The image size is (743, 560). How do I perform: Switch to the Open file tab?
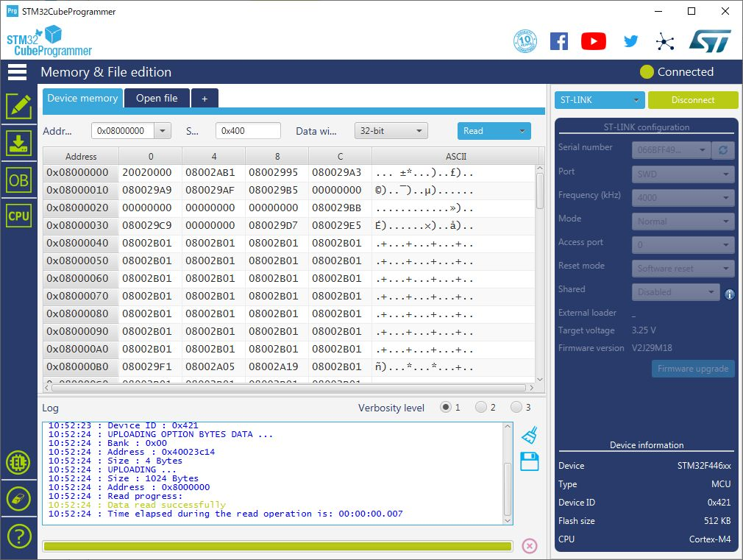tap(157, 98)
